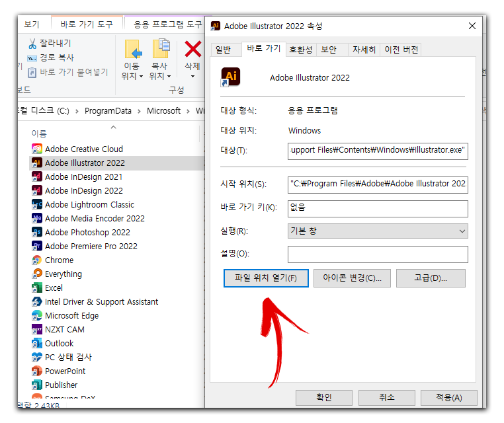Expand the chevron after 로컬 디스크 (C:)
The width and height of the screenshot is (504, 423).
(77, 111)
